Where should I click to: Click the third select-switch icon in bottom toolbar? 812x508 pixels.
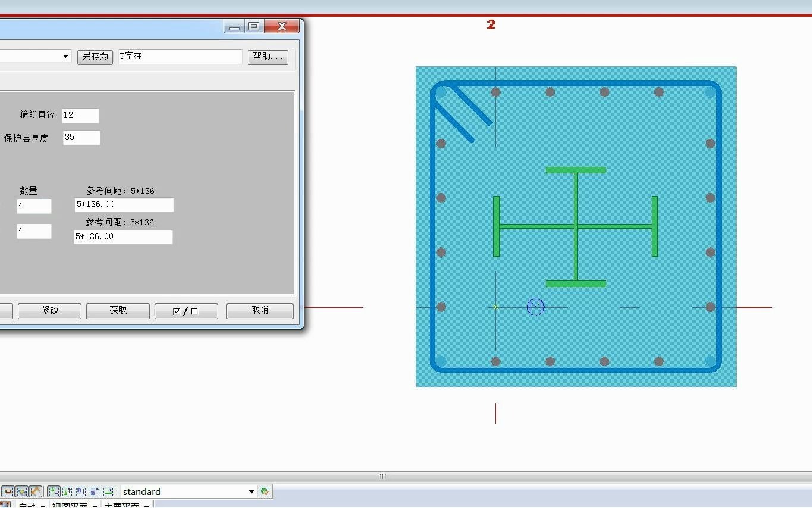pos(36,491)
